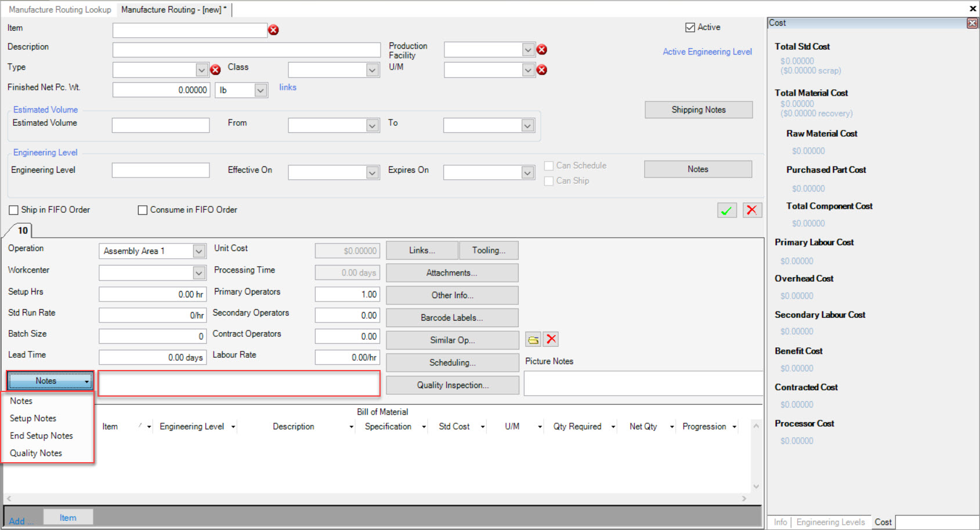Screen dimensions: 980x530
Task: Expand the Estimated Volume From dropdown
Action: pyautogui.click(x=373, y=125)
